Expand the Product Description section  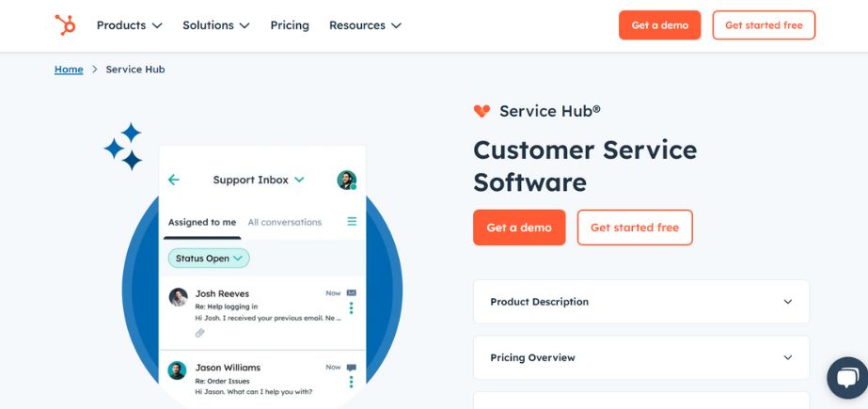pos(640,302)
